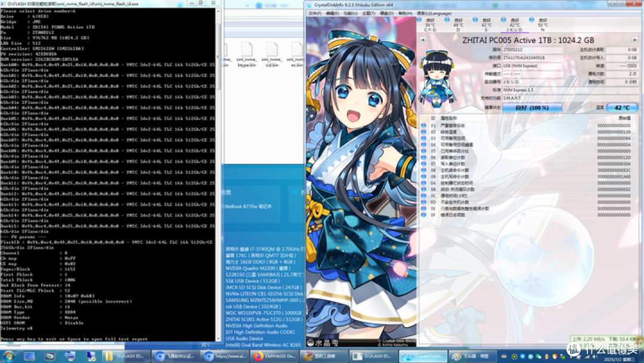644x363 pixels.
Task: Open the 语言(L)(Language) menu
Action: [x=434, y=14]
